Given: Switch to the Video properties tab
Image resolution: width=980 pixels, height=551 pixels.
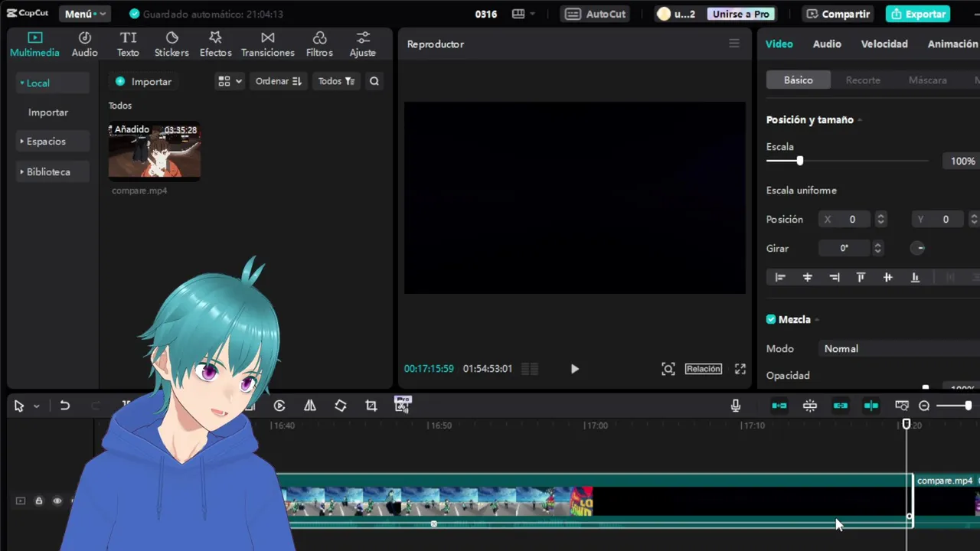Looking at the screenshot, I should coord(779,44).
